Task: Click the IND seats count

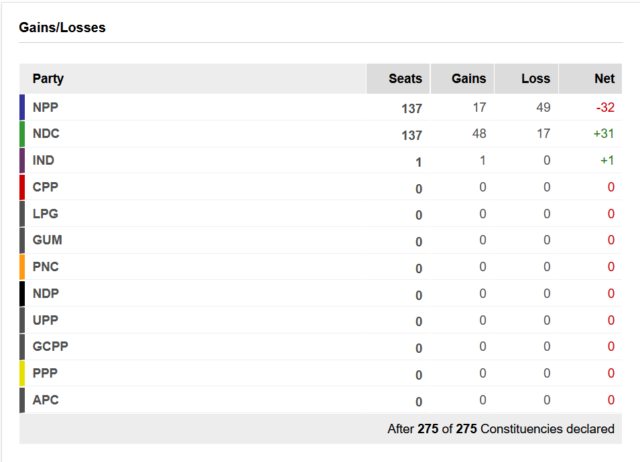Action: [x=418, y=162]
